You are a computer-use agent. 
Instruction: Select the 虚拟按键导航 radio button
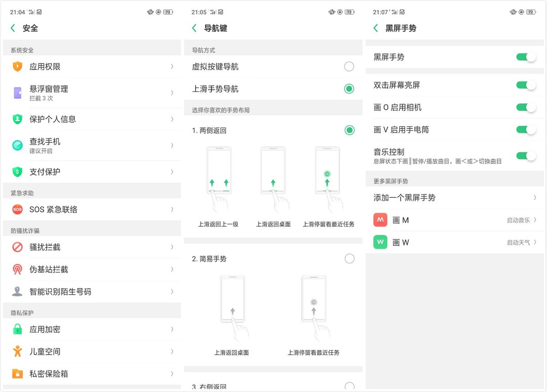(x=349, y=66)
